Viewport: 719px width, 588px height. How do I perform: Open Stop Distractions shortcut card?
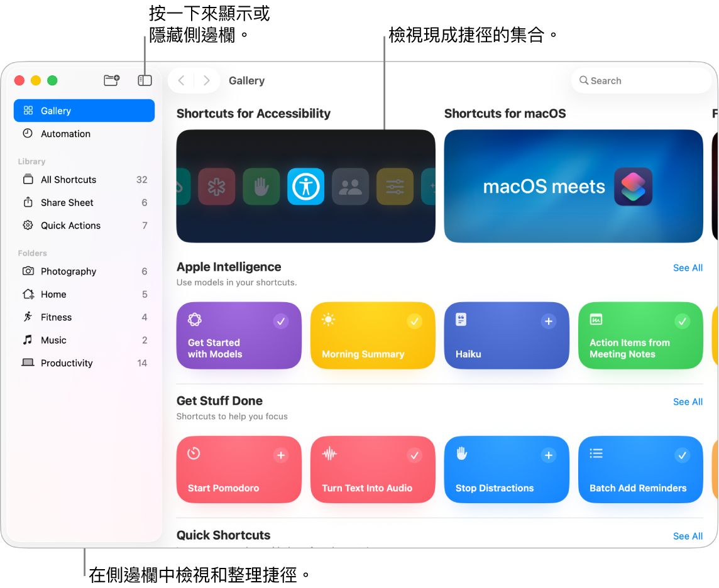coord(507,469)
